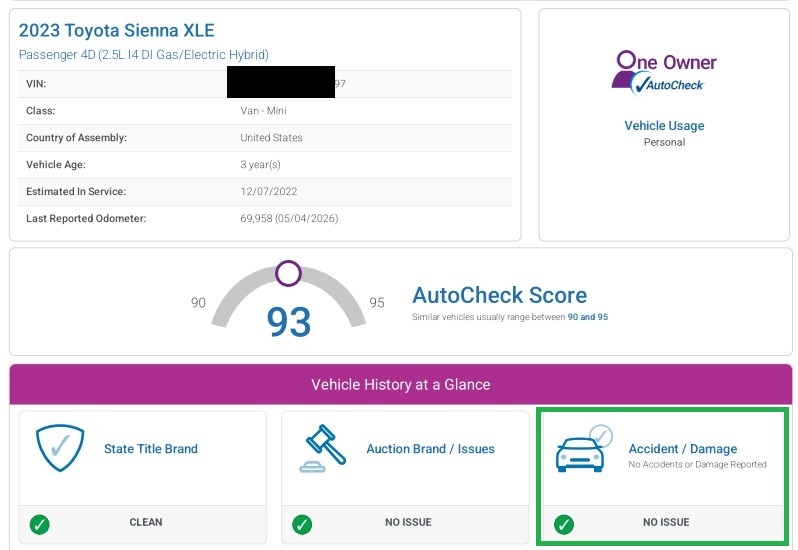Viewport: 798px width, 550px height.
Task: Click the large score number 93
Action: click(x=289, y=322)
